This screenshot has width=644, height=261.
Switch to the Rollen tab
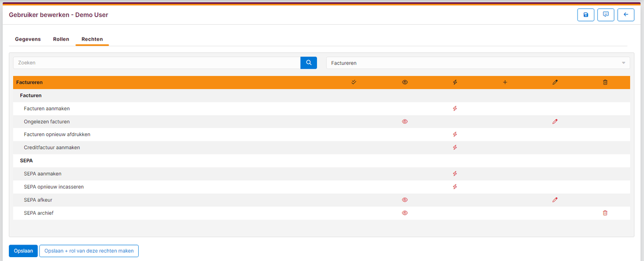(61, 40)
